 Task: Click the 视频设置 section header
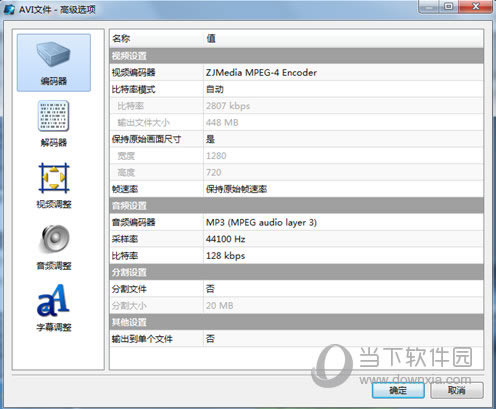(x=297, y=56)
